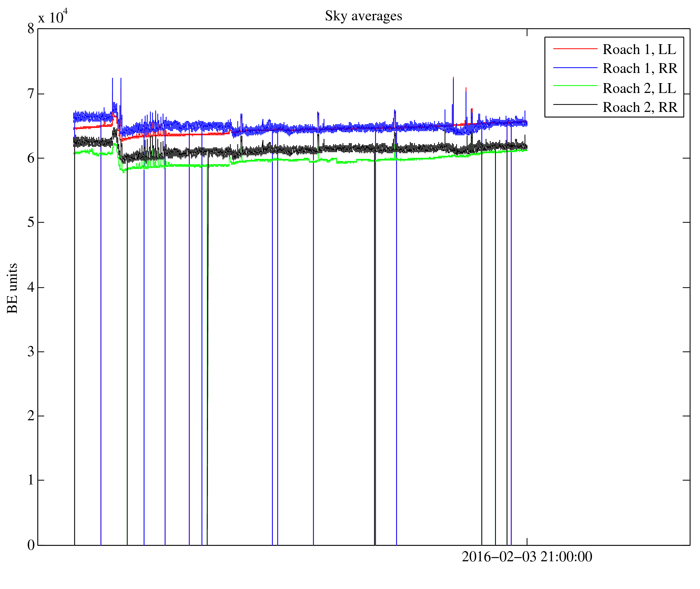
Task: Click the "BE units" y-axis label
Action: (x=13, y=288)
